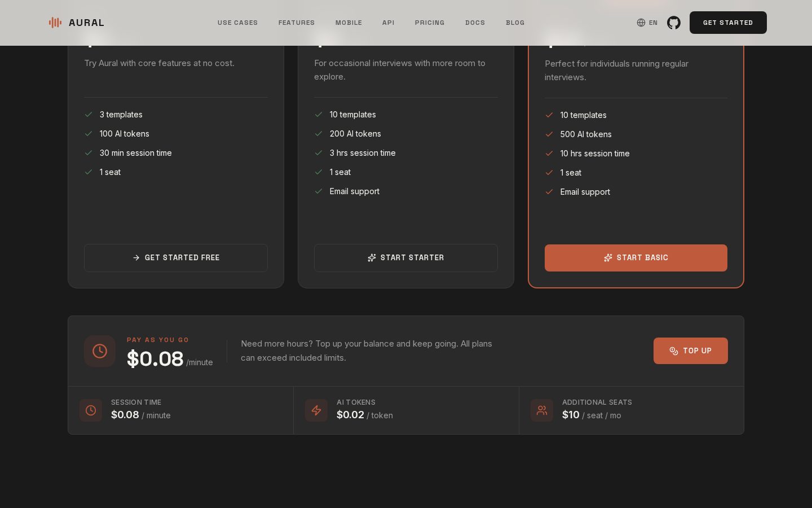Open the API nav link

pyautogui.click(x=389, y=23)
